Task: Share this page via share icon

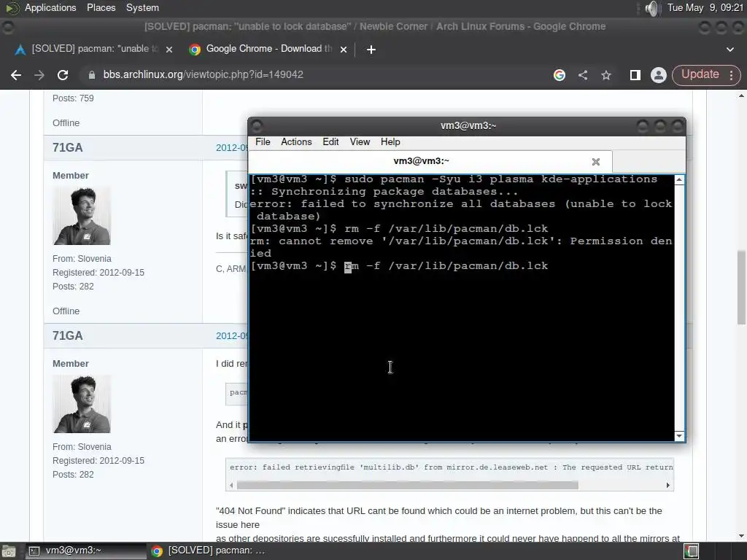Action: pyautogui.click(x=583, y=75)
